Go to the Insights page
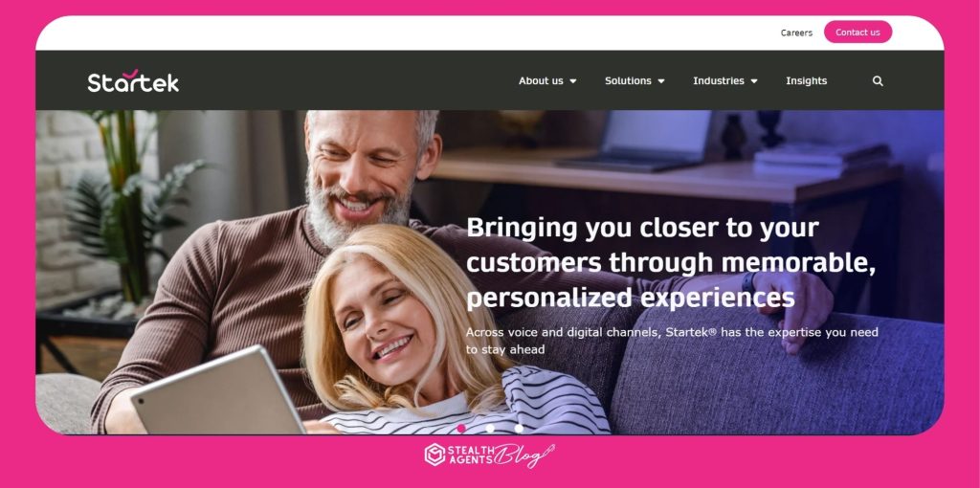The image size is (980, 488). pos(806,80)
